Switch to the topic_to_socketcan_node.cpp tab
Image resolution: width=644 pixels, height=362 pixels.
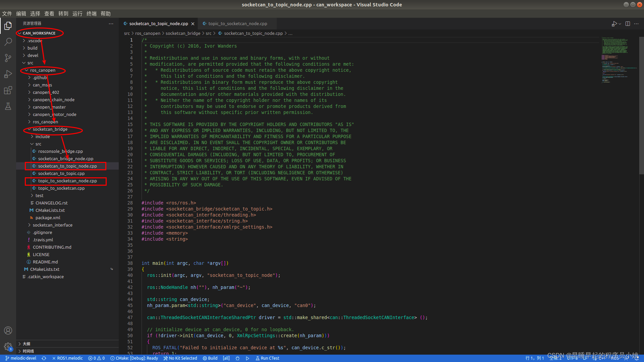(238, 23)
